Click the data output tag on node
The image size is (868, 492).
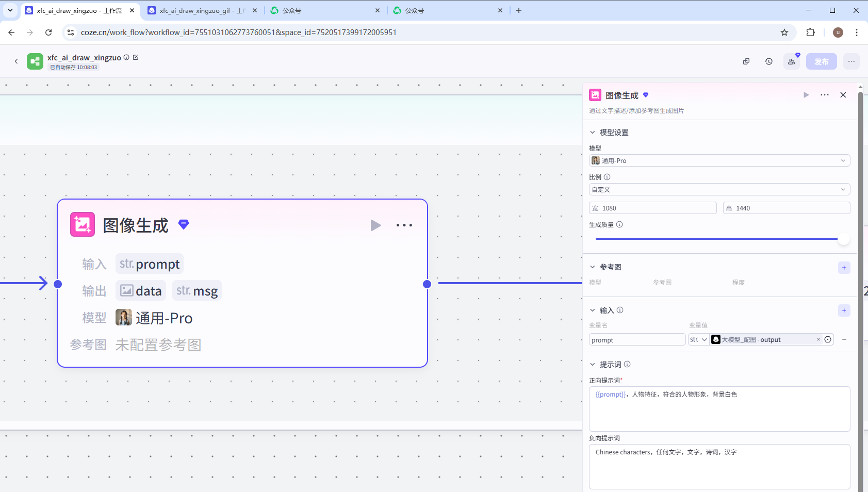click(x=141, y=291)
